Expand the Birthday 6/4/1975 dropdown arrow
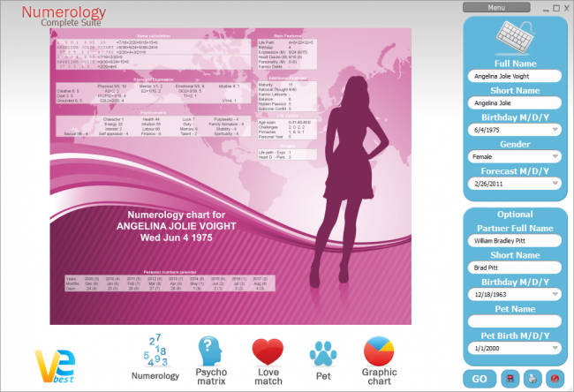 (555, 130)
